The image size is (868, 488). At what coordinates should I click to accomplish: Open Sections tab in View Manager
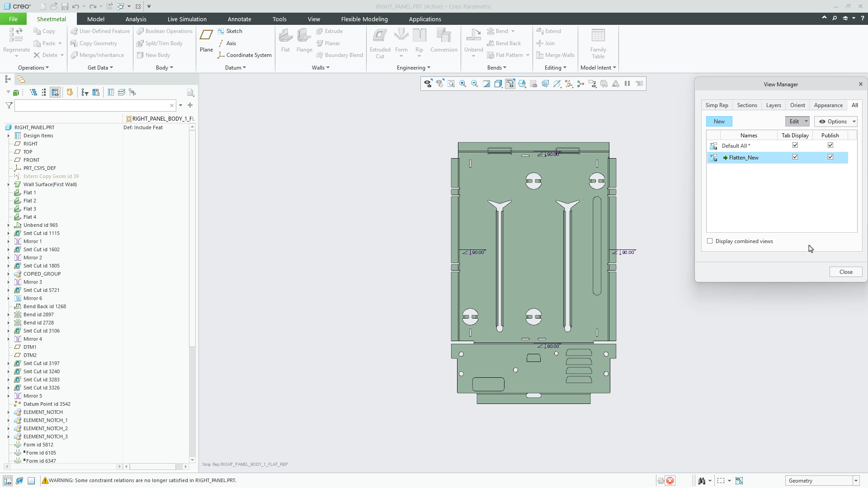[x=747, y=105]
